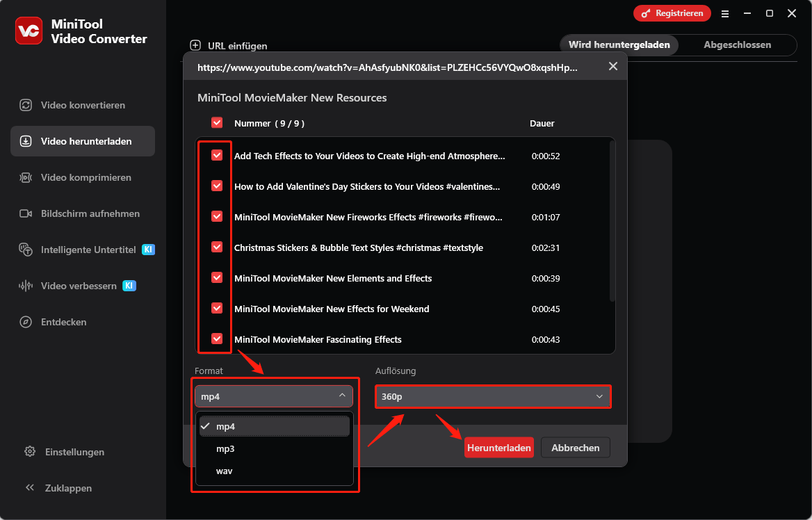Switch to the Wird heruntergeladen tab
This screenshot has height=520, width=812.
(x=619, y=44)
